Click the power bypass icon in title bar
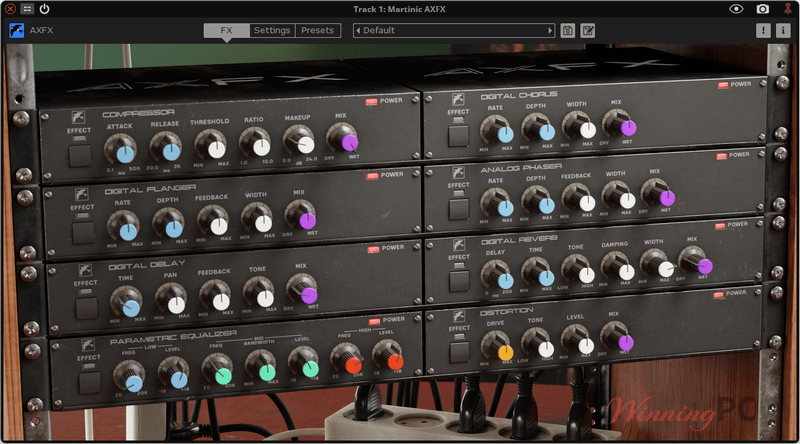Screen dimensions: 800x444 pos(44,9)
